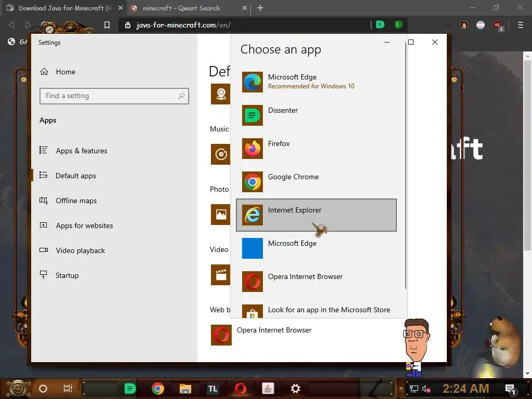Open a new browser tab
This screenshot has width=532, height=399.
(260, 8)
